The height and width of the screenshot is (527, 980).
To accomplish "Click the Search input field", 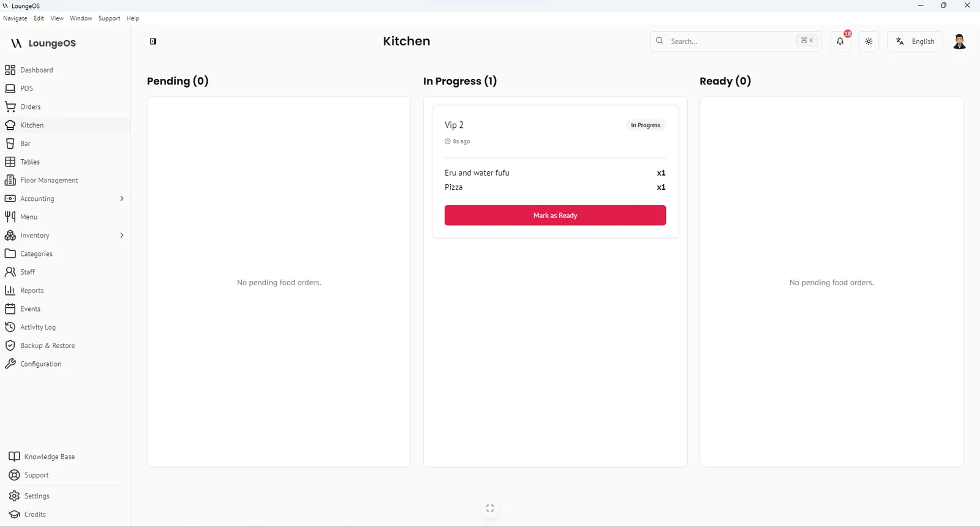I will pos(736,41).
